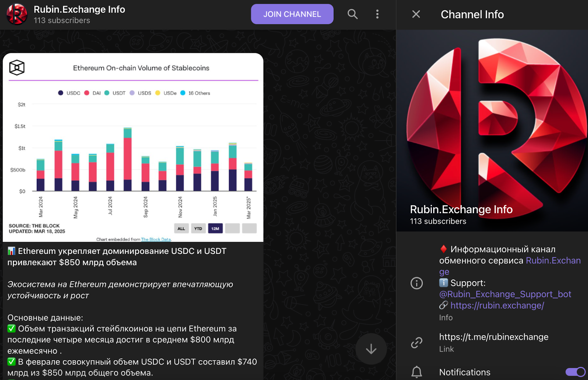This screenshot has width=588, height=380.
Task: Click the second green checkmark emoji in post
Action: [11, 362]
